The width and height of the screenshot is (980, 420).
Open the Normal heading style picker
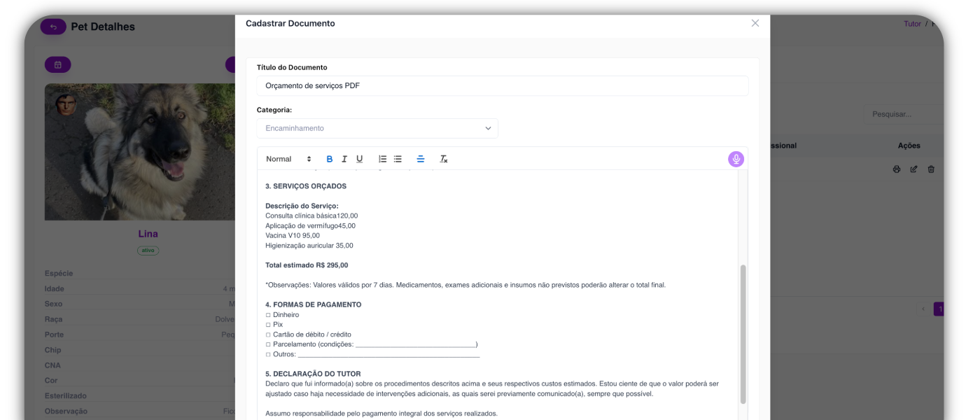pos(288,159)
